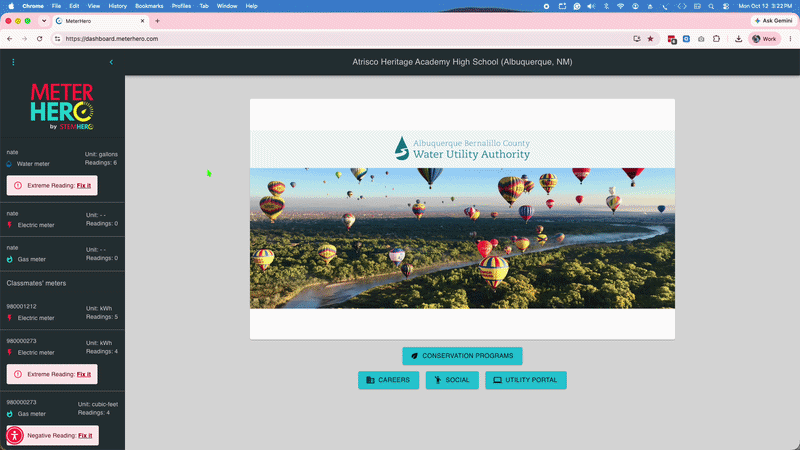Open the Careers button
Image resolution: width=800 pixels, height=450 pixels.
[x=388, y=380]
